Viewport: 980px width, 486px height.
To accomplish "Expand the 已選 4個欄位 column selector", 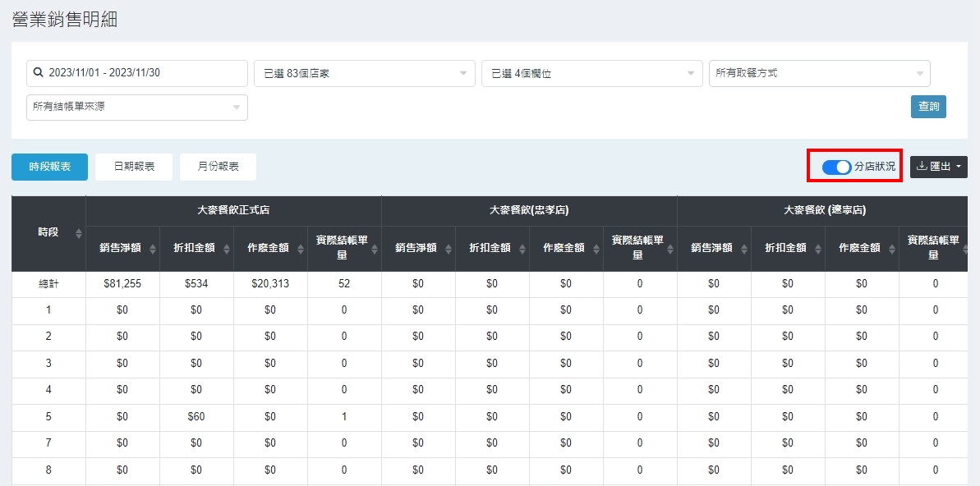I will coord(592,73).
